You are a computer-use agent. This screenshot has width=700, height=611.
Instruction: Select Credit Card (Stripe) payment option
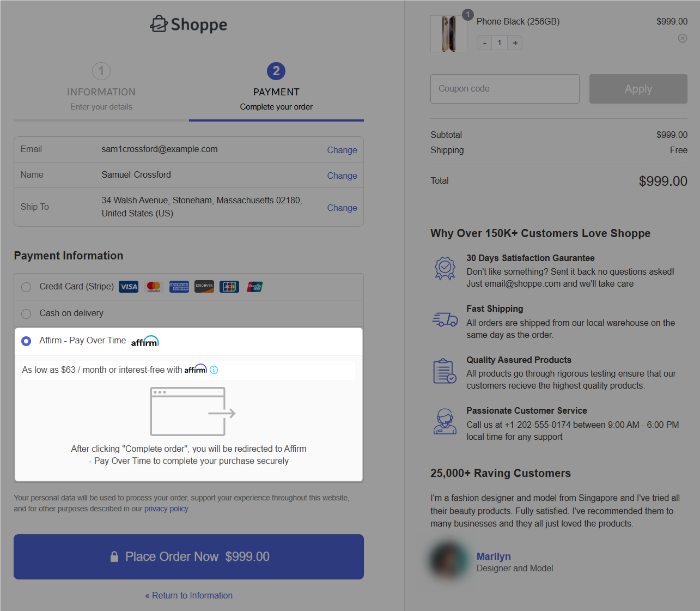26,287
